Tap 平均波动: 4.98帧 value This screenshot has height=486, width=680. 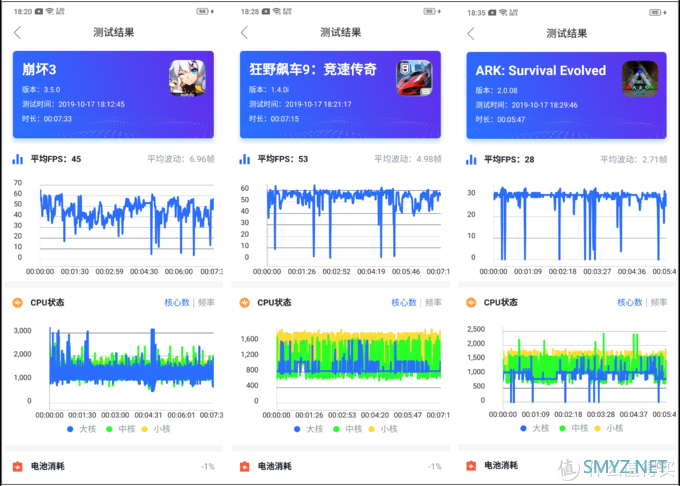pos(408,159)
